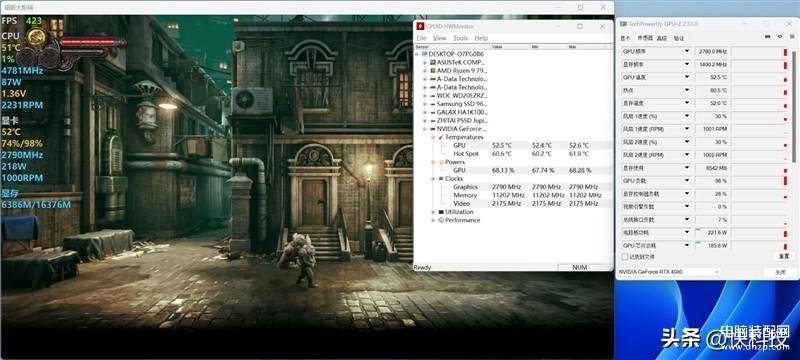Screen dimensions: 800x360
Task: Click the GPU-Z app icon in title bar
Action: click(x=623, y=24)
